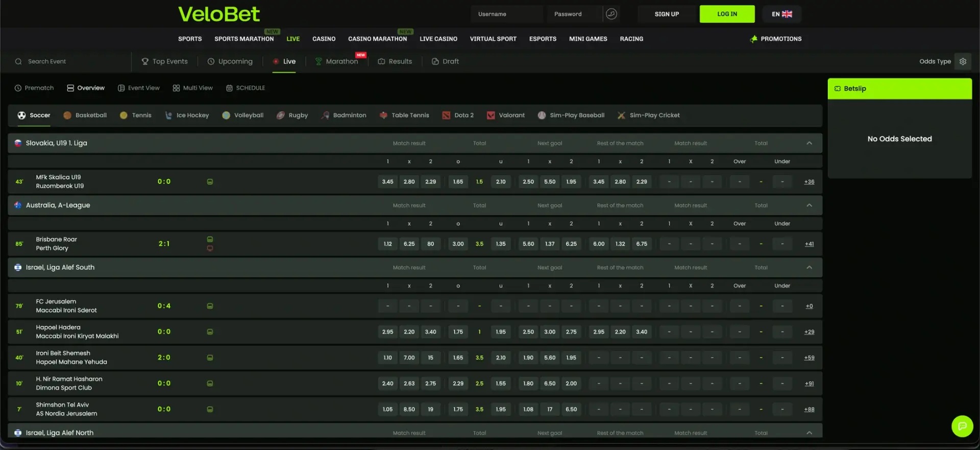
Task: Select the Volleyball sport filter
Action: 243,115
